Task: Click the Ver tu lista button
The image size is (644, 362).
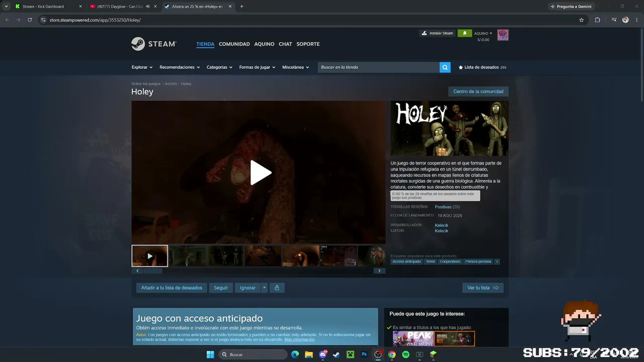Action: pyautogui.click(x=483, y=288)
